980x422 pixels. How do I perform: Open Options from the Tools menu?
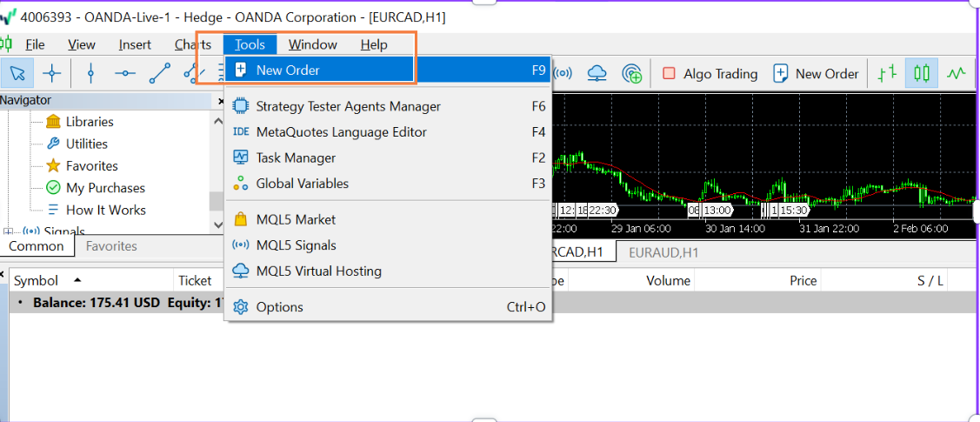point(279,307)
